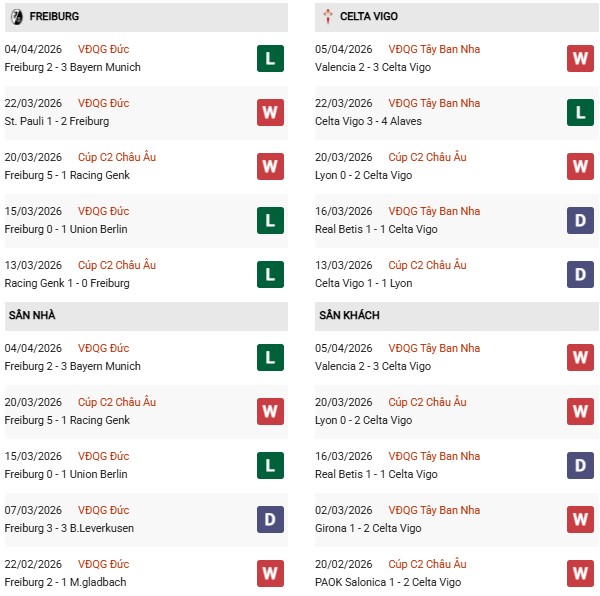Click the D badge for Celta Vigo 1 - 1 Lyon
Viewport: 600px width, 596px height.
pyautogui.click(x=581, y=274)
